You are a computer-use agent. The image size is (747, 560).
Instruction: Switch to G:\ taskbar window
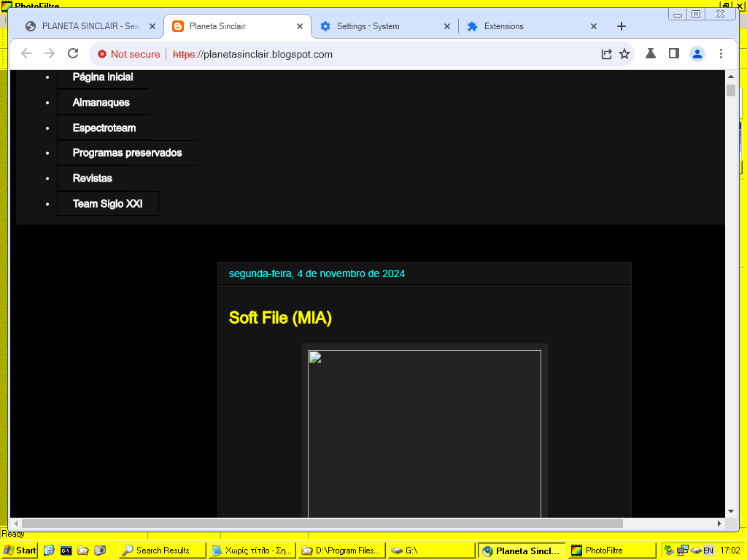point(432,551)
